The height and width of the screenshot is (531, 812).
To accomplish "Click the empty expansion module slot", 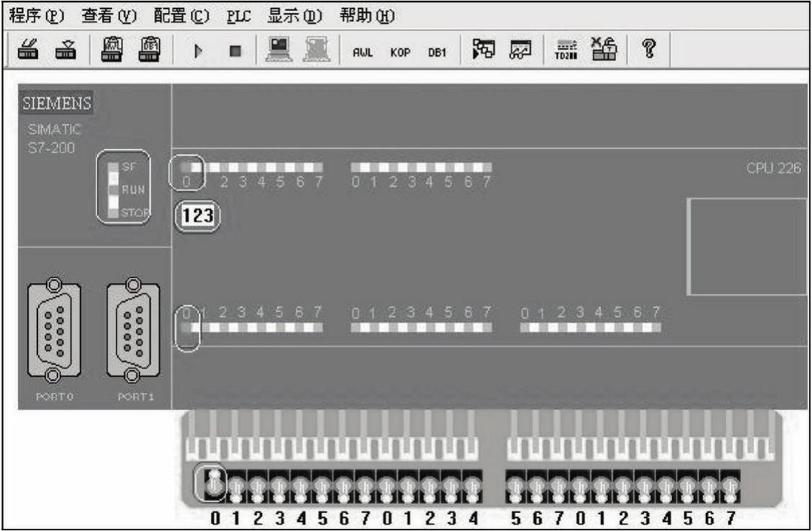I will [748, 247].
